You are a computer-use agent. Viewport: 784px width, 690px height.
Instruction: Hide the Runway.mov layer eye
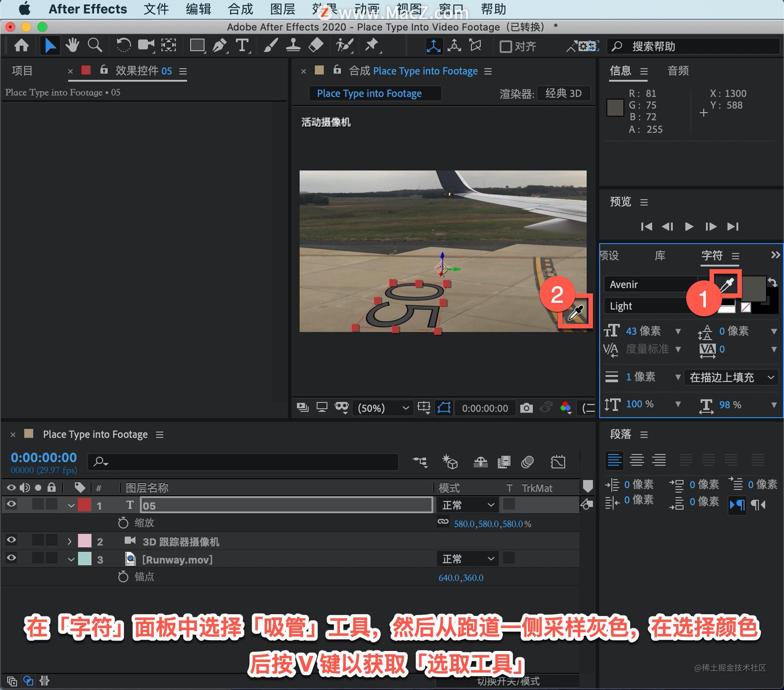point(11,558)
